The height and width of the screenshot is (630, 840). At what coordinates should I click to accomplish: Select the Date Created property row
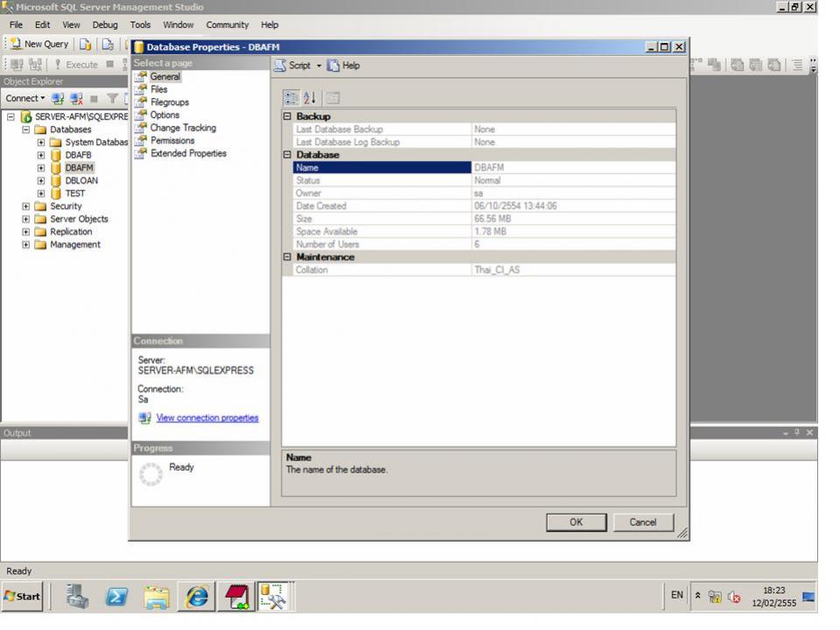[484, 206]
